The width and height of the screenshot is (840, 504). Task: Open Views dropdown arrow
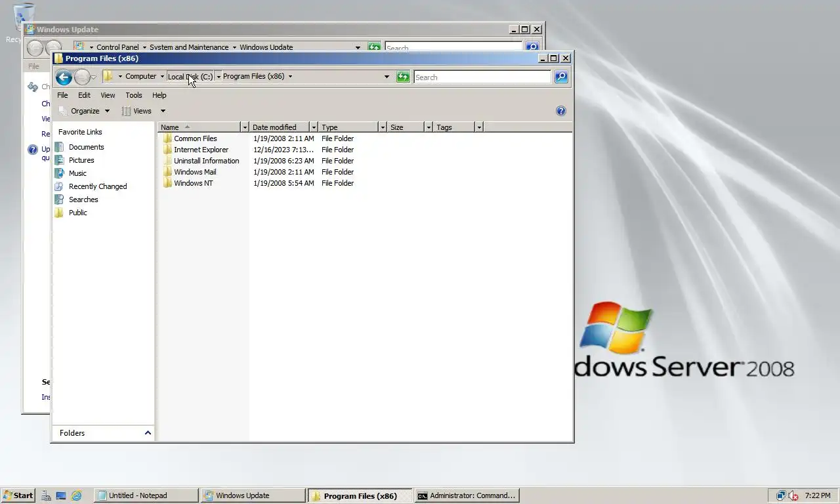pos(163,111)
